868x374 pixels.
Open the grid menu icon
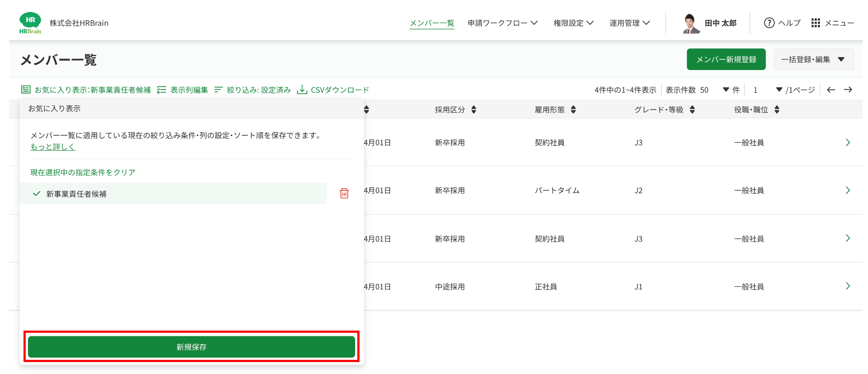[x=816, y=23]
